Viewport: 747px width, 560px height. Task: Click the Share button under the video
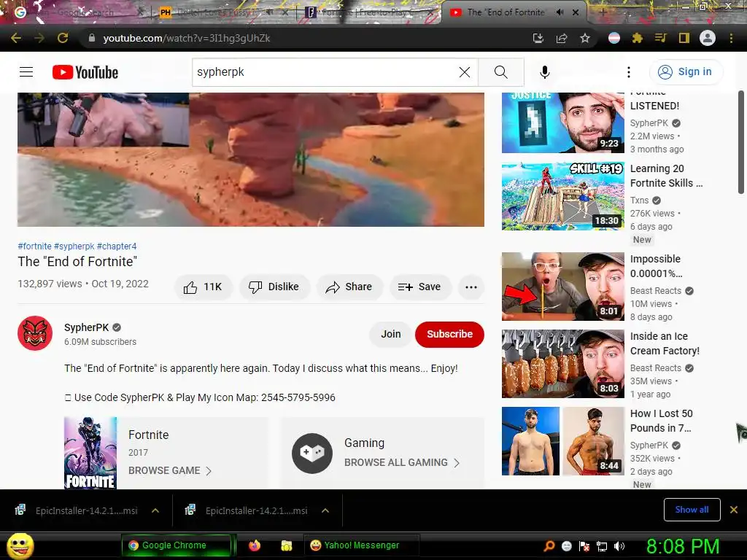[349, 287]
